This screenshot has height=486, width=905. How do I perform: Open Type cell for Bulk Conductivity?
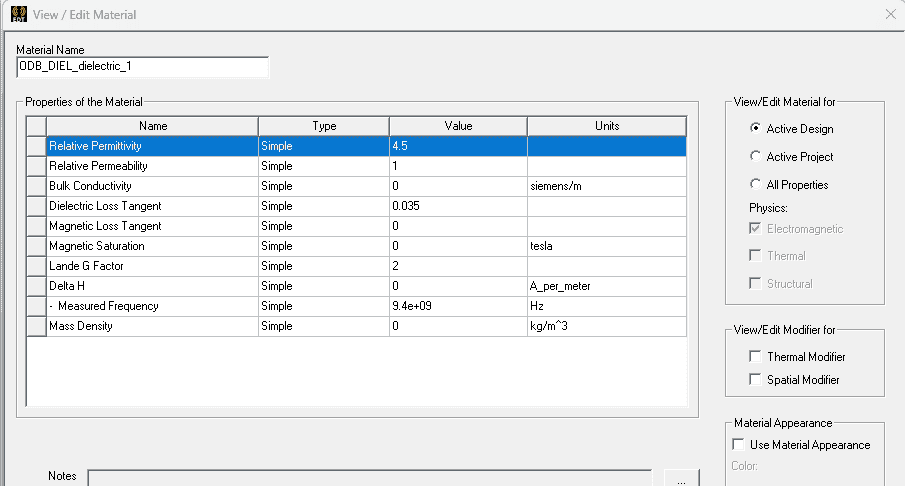pos(323,186)
